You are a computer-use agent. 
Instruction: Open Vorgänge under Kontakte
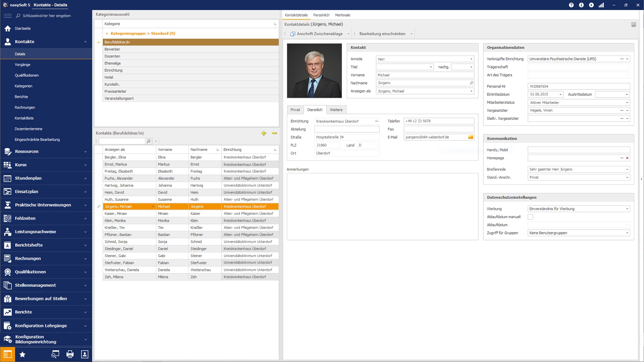22,65
